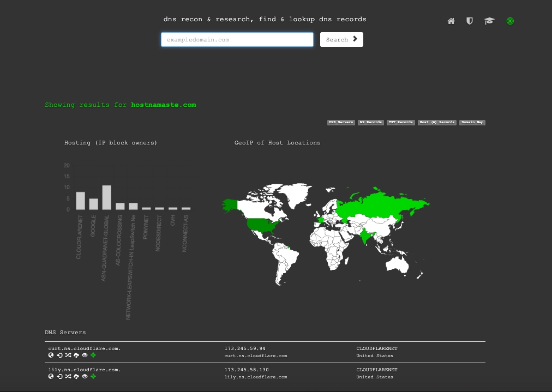552x392 pixels.
Task: Click eye icon under curt.ns.cloudflare.com
Action: click(x=85, y=355)
